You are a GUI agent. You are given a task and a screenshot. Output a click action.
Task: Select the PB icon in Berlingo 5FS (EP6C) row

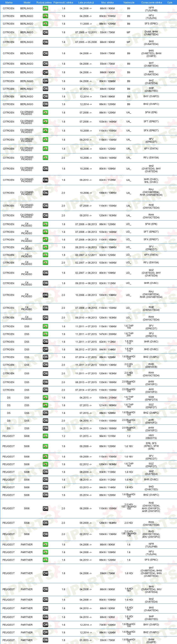[x=45, y=24]
